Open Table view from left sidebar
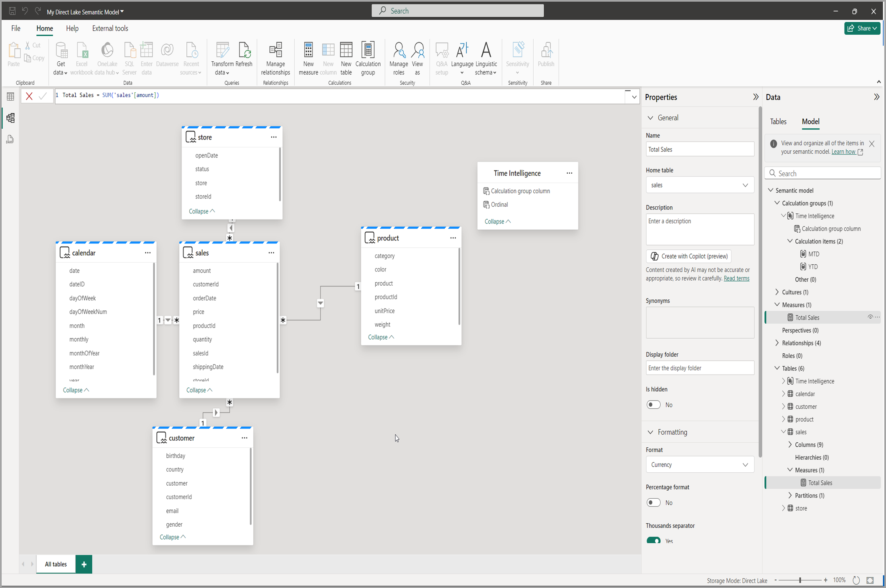This screenshot has height=588, width=886. coord(10,96)
